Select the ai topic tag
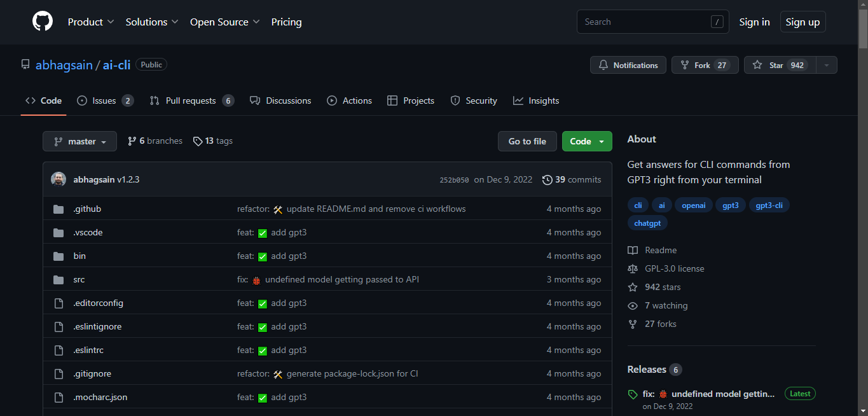The height and width of the screenshot is (416, 868). point(662,205)
